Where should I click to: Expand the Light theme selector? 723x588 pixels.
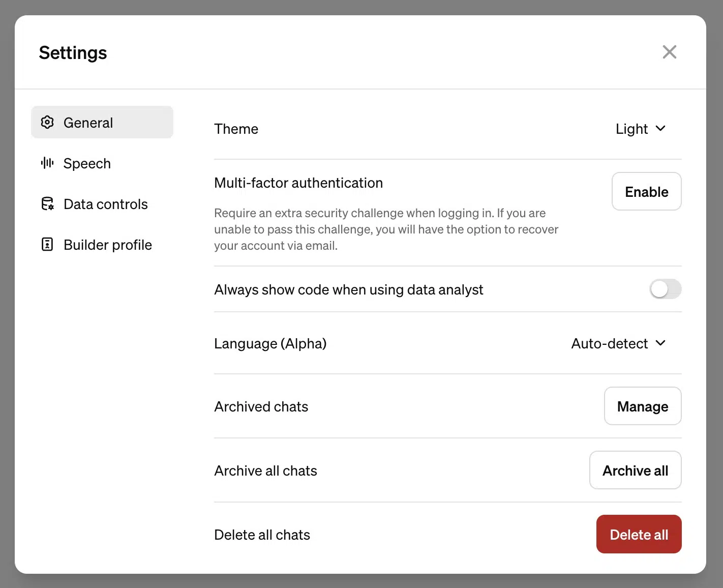coord(641,129)
